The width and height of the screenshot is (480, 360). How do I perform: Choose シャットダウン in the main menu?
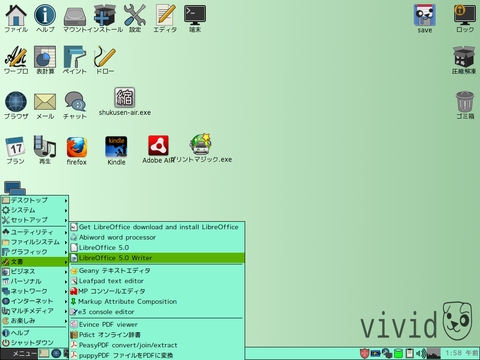(35, 343)
